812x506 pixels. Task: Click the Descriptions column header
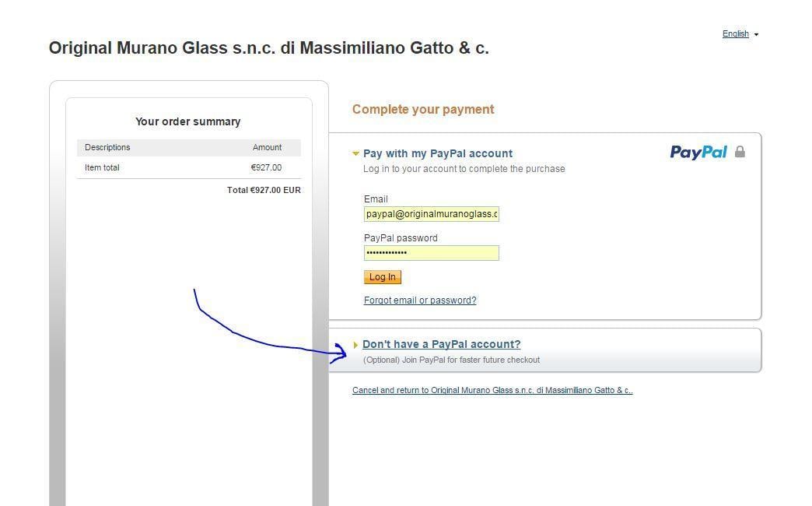107,147
